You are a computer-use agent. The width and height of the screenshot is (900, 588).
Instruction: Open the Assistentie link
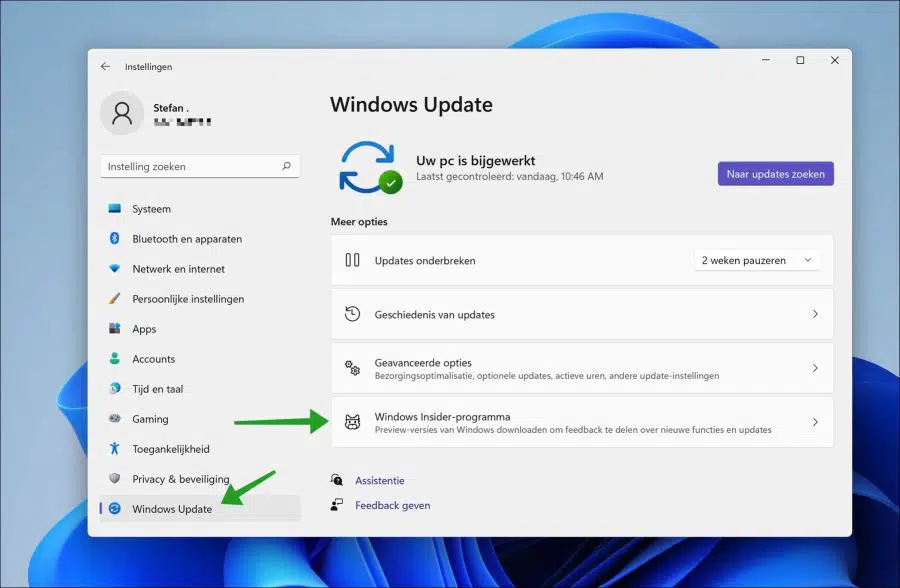click(x=379, y=480)
